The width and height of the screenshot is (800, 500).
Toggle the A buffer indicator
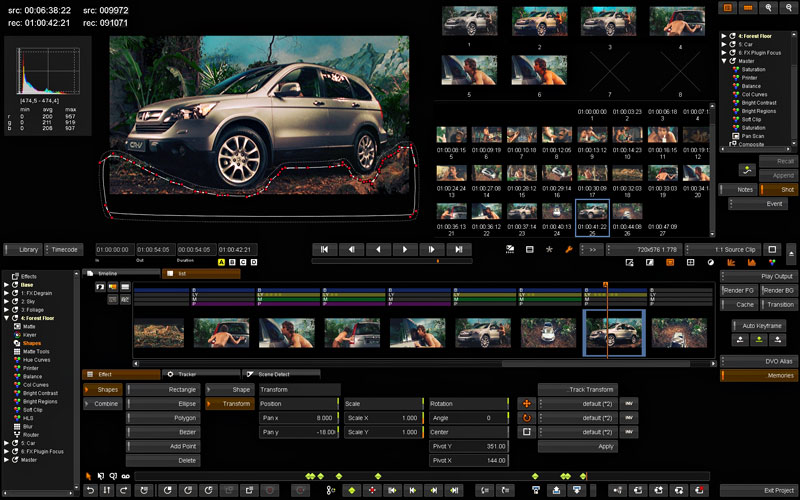pos(221,262)
